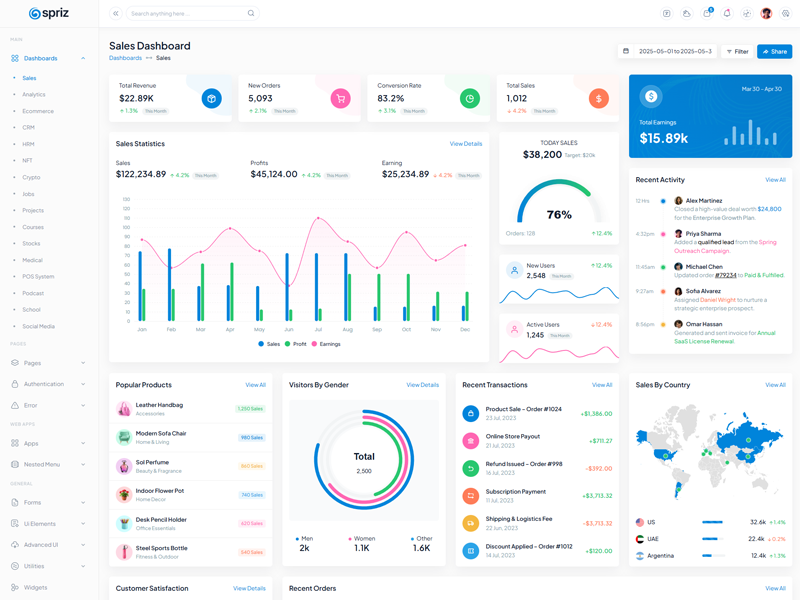The height and width of the screenshot is (600, 800).
Task: Open the Analytics dashboard menu item
Action: [x=34, y=95]
